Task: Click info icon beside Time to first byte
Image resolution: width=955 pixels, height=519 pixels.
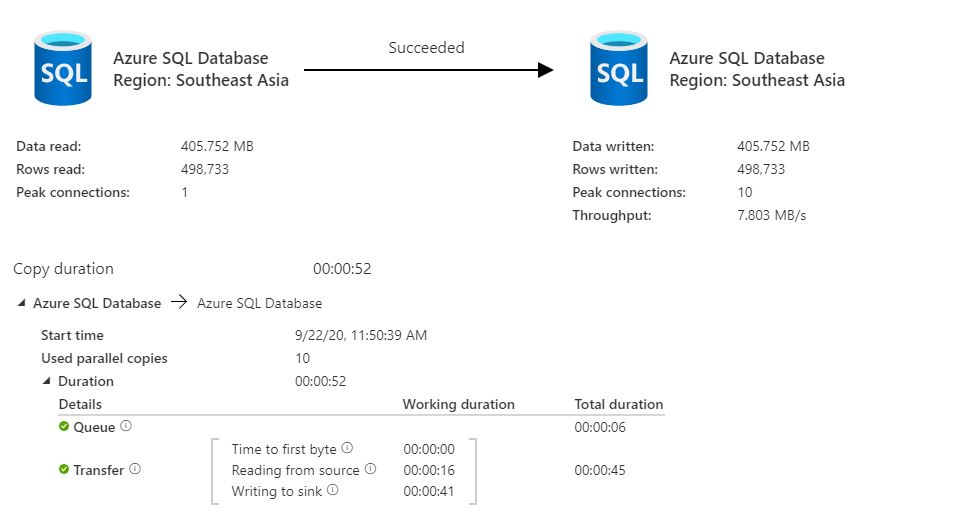Action: (347, 448)
